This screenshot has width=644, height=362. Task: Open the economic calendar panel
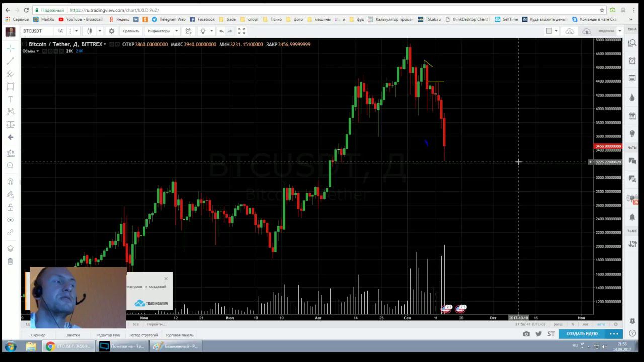pos(632,115)
